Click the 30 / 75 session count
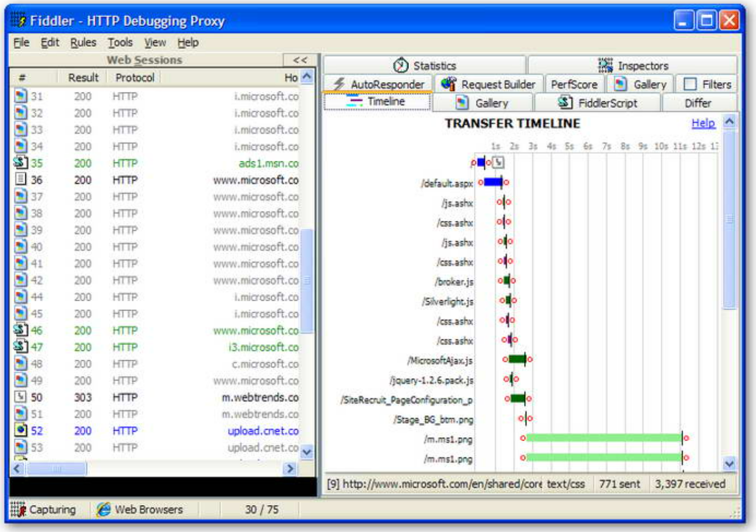 [262, 509]
